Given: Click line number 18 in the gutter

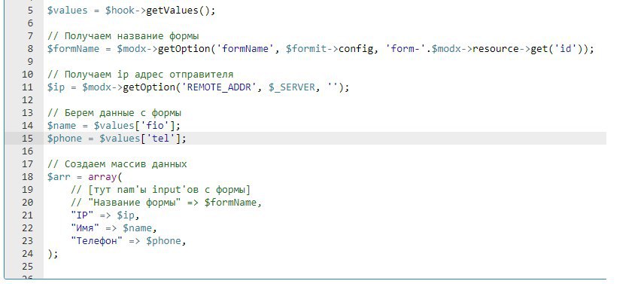Looking at the screenshot, I should (x=27, y=177).
